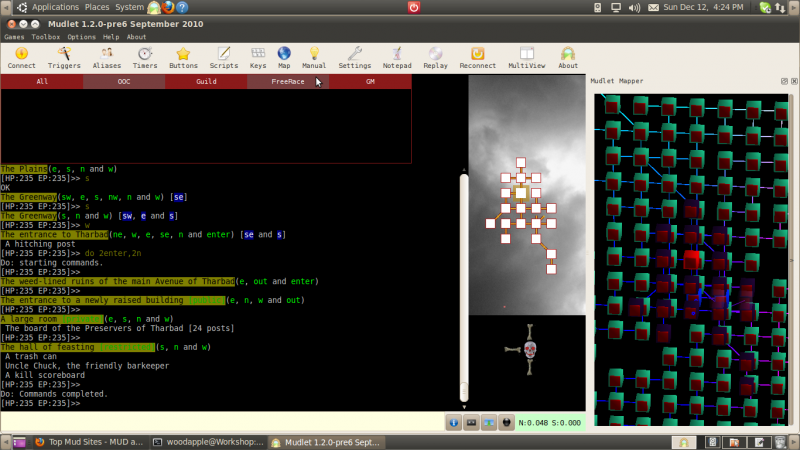Click the network status N:0.048 S:0.000 label

[x=550, y=423]
